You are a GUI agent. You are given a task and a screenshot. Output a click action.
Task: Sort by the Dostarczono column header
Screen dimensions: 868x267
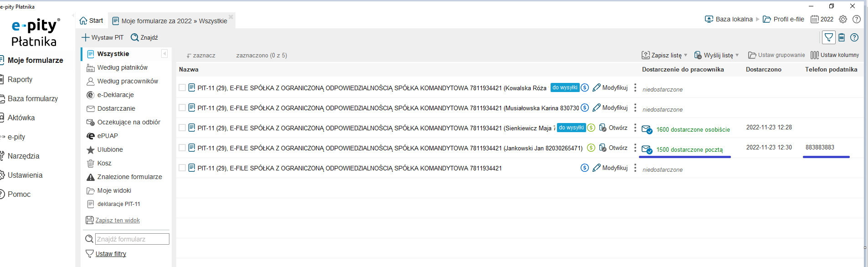[x=763, y=69]
